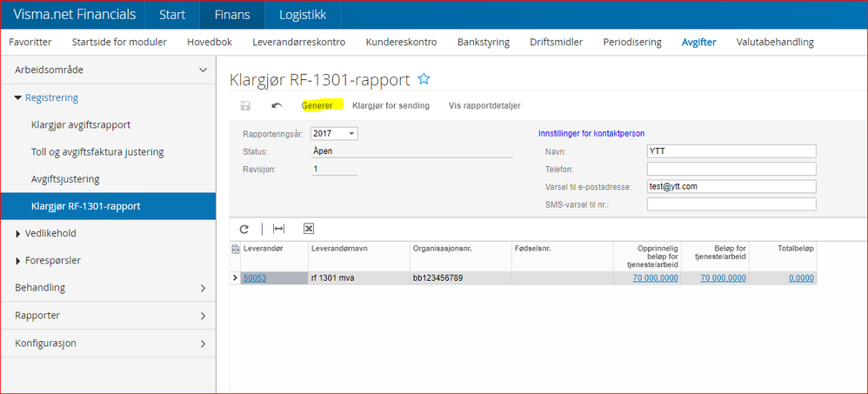Click the Navn field containing YTT
This screenshot has width=868, height=394.
[x=731, y=151]
